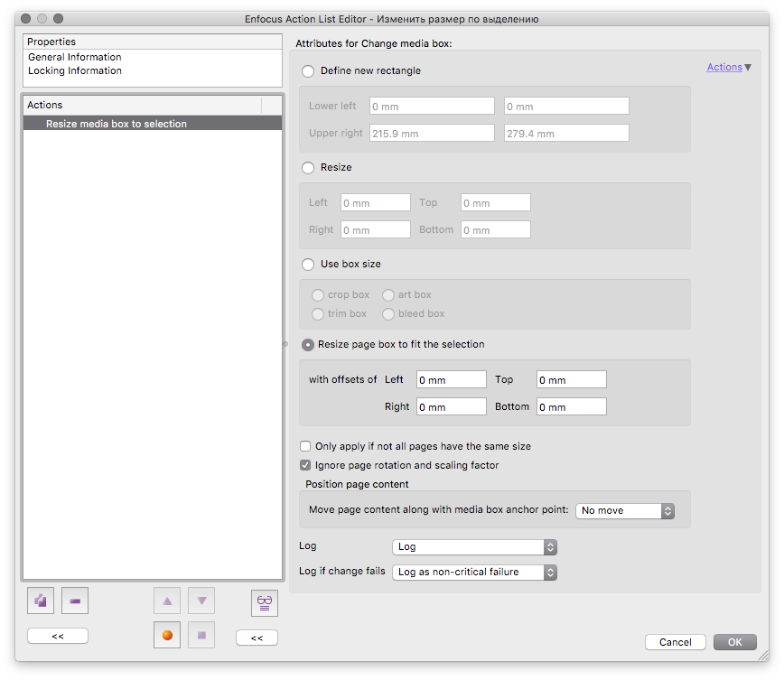Click offset Bottom input field
This screenshot has width=784, height=680.
click(572, 406)
